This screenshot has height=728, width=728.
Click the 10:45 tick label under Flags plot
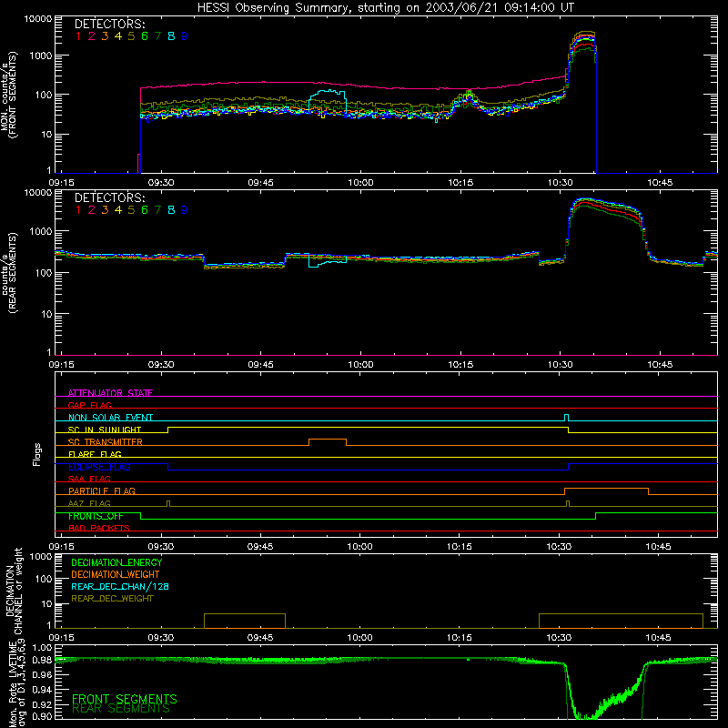(x=658, y=547)
